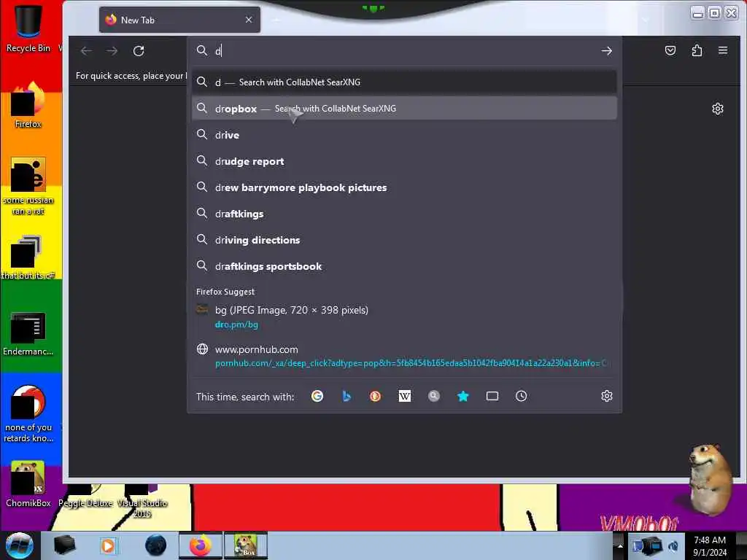Open the Peggle Deluxe desktop icon
The width and height of the screenshot is (747, 560).
pos(85,495)
